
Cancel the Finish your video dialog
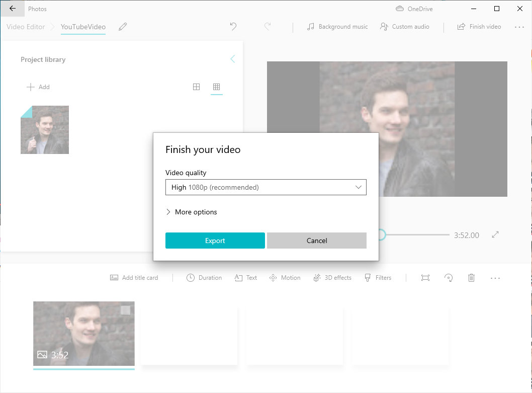(316, 241)
